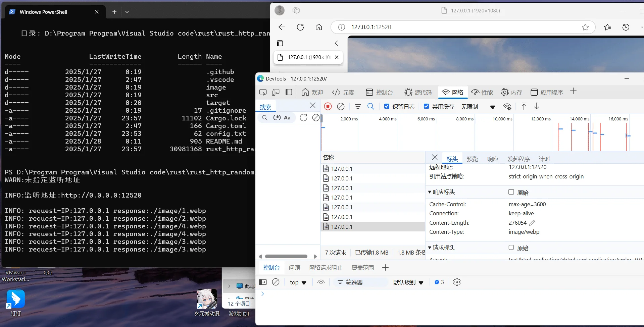Open the 默认级别 log level dropdown

coord(408,282)
